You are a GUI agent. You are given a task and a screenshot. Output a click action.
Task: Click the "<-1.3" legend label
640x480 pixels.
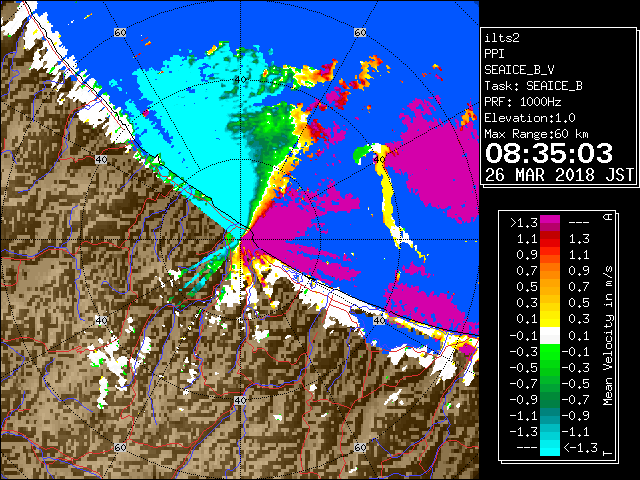(580, 448)
